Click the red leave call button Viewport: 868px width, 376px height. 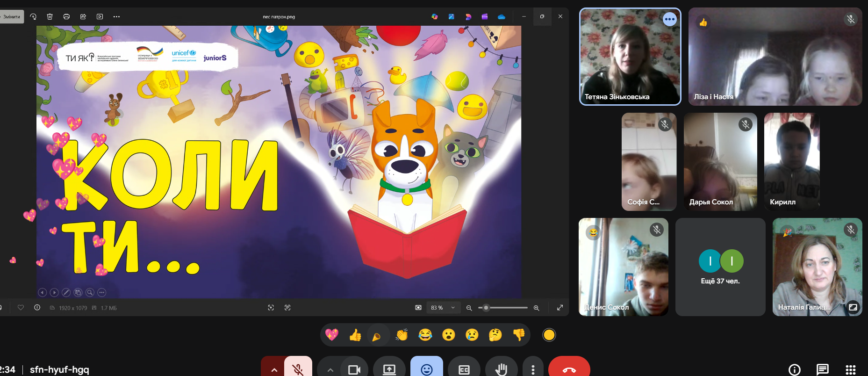pyautogui.click(x=569, y=369)
